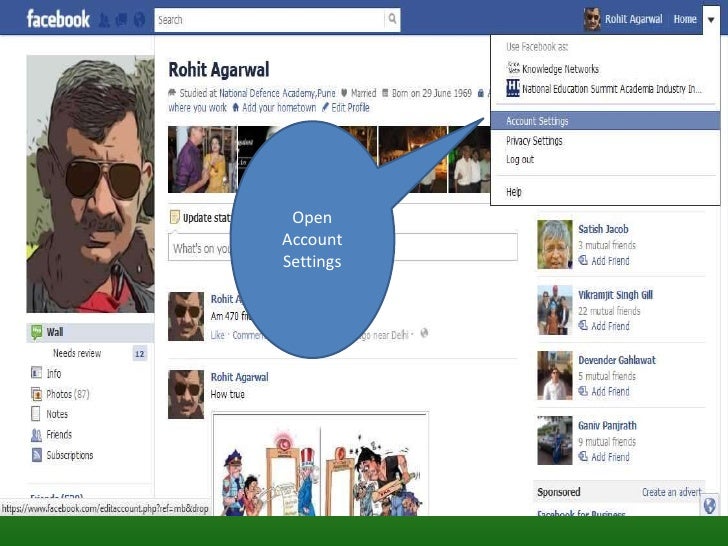728x546 pixels.
Task: Open Satish Jacob's profile
Action: click(603, 229)
